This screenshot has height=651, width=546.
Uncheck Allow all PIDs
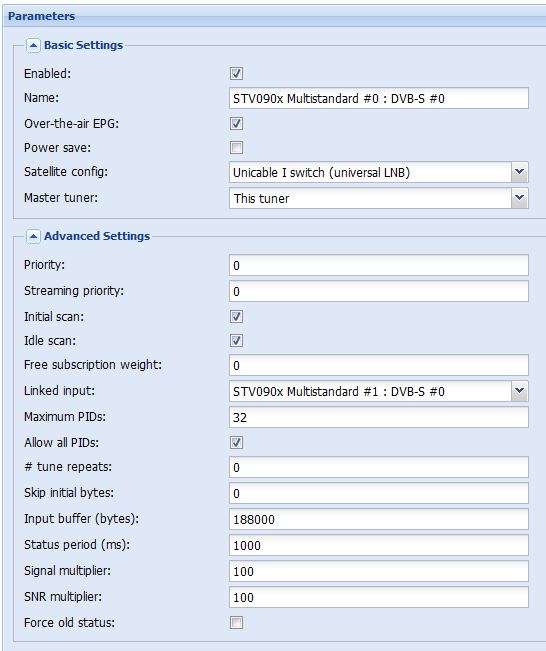pos(236,443)
